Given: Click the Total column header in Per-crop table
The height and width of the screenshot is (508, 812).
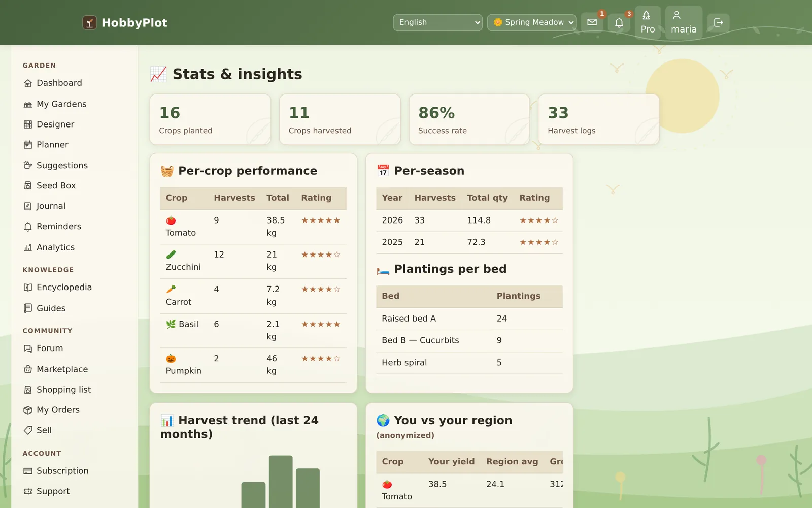Looking at the screenshot, I should 278,198.
